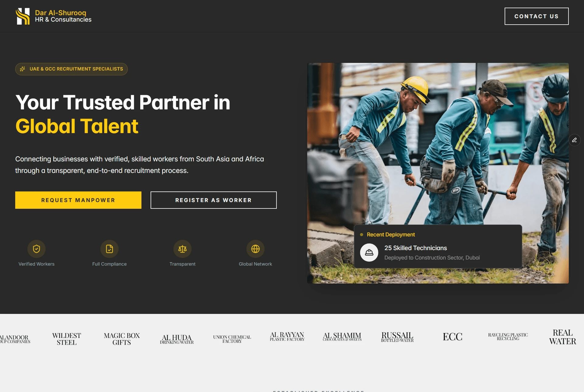The height and width of the screenshot is (392, 584).
Task: Select the Recent Deployment card title
Action: (x=391, y=235)
